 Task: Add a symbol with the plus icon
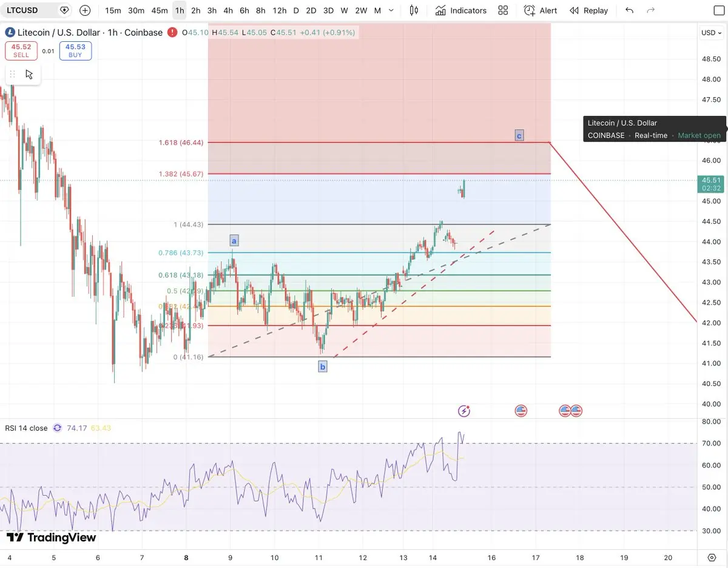pyautogui.click(x=85, y=10)
